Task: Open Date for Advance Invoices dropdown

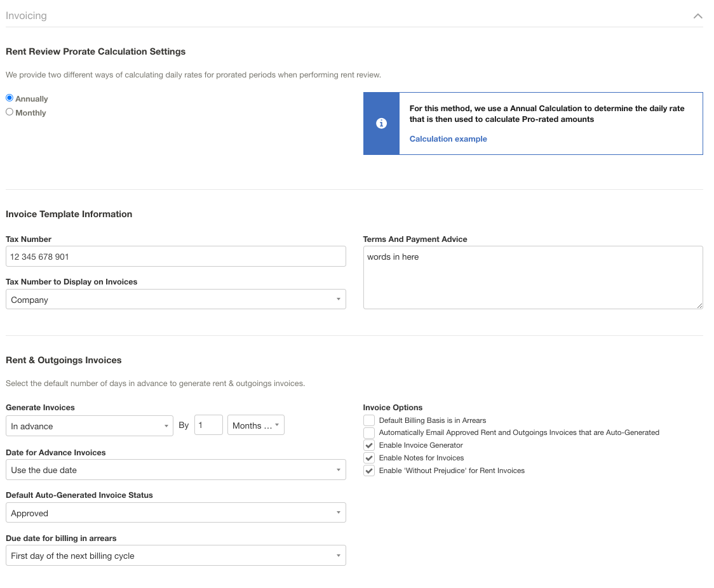Action: [x=175, y=470]
